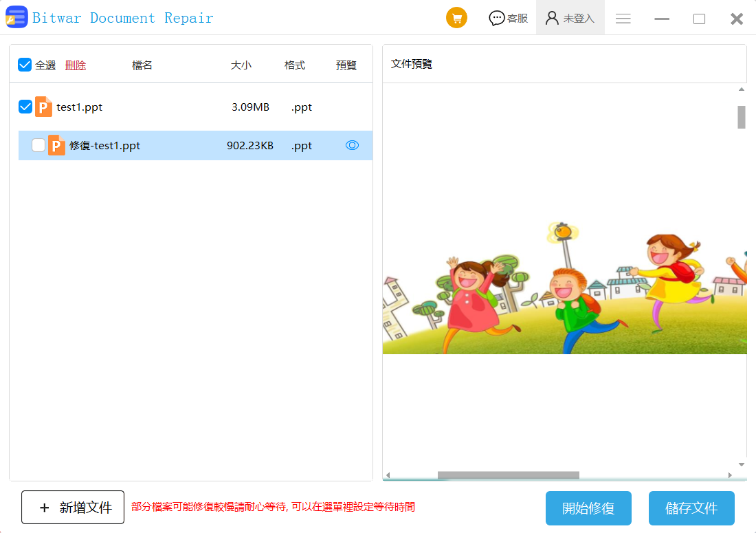The image size is (756, 533).
Task: Click the PowerPoint icon beside 修復-test1.ppt
Action: pos(56,145)
